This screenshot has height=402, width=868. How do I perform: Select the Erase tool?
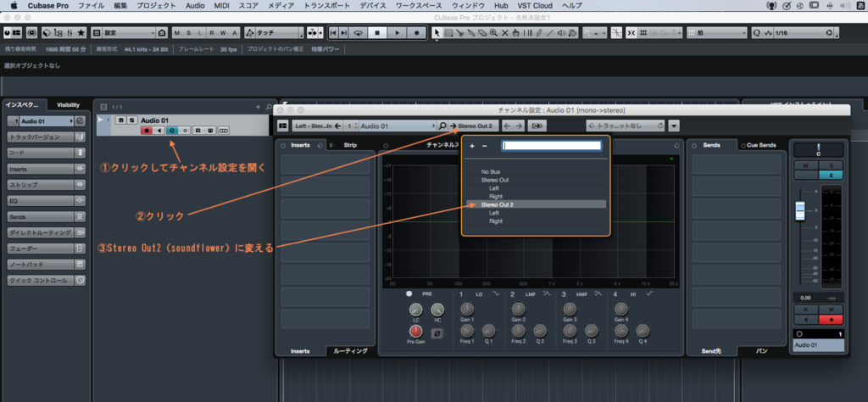[x=482, y=33]
